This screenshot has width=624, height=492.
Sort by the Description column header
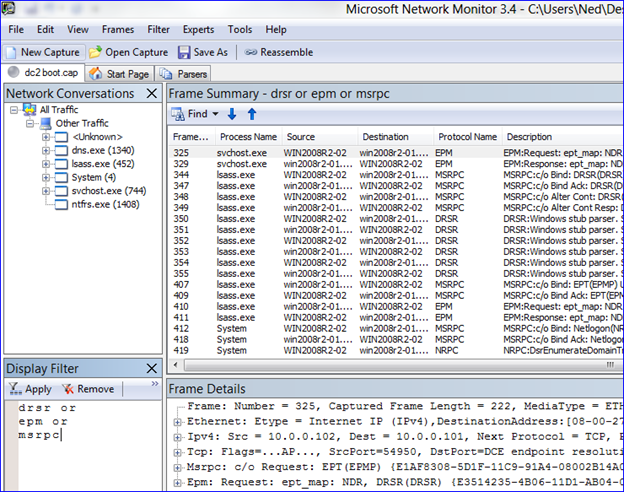[563, 137]
